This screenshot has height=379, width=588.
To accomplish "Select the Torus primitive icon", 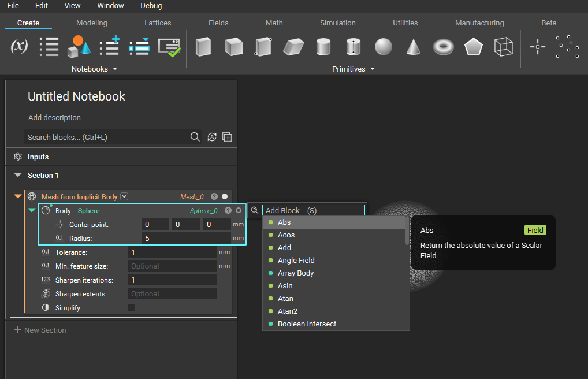I will (x=443, y=47).
